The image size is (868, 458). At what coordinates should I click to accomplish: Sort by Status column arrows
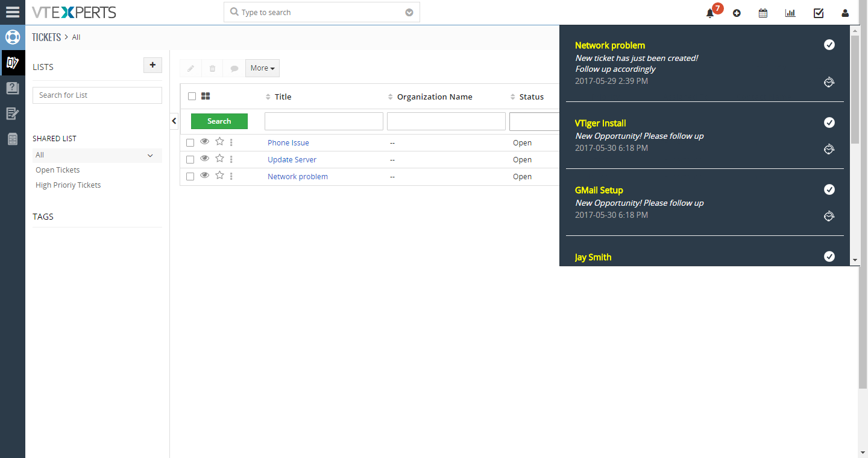click(x=513, y=97)
